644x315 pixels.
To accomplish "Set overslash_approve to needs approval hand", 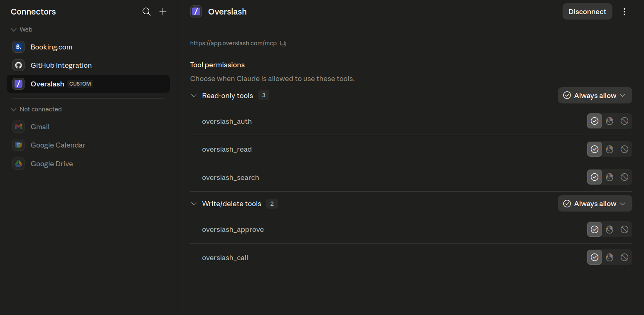I will pos(610,229).
